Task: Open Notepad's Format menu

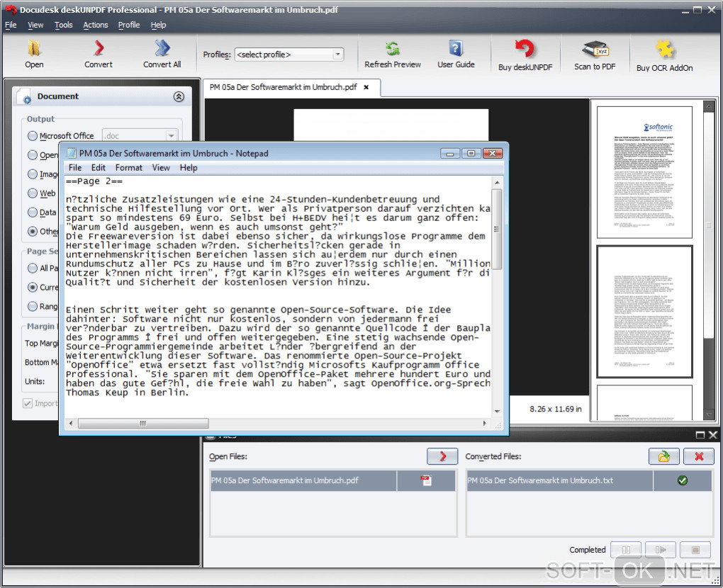Action: click(x=128, y=168)
